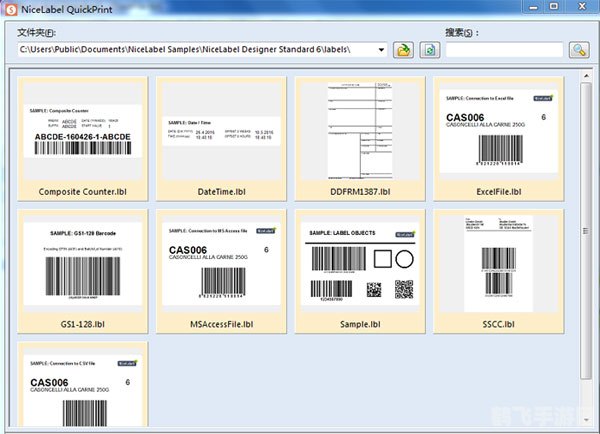Expand the folder path dropdown arrow
The height and width of the screenshot is (434, 600).
tap(382, 49)
